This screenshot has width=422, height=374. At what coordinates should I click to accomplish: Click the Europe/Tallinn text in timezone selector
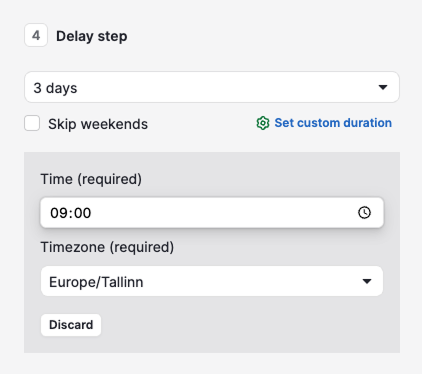click(96, 282)
